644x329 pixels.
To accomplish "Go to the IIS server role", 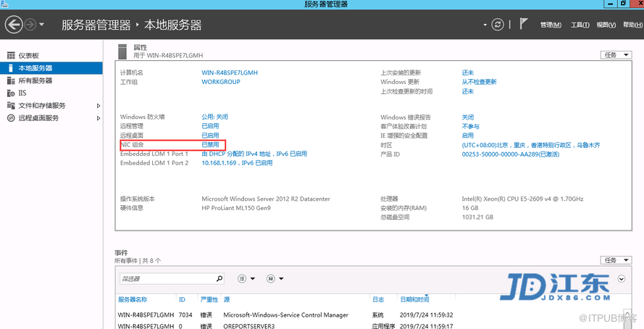I will pos(22,93).
